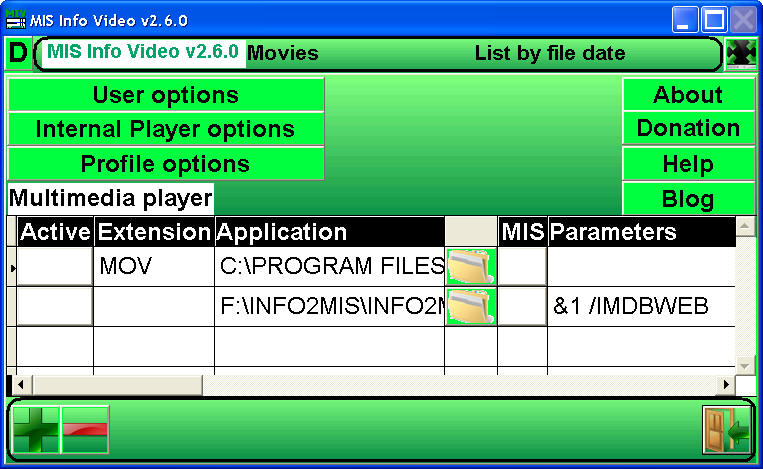Click the Movies header label
This screenshot has height=469, width=763.
click(283, 53)
